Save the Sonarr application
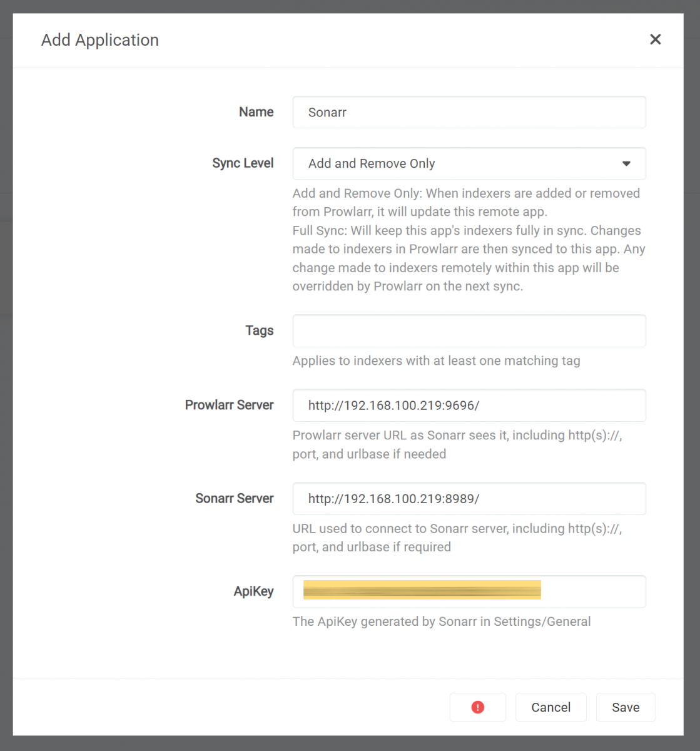The height and width of the screenshot is (751, 700). (x=626, y=707)
